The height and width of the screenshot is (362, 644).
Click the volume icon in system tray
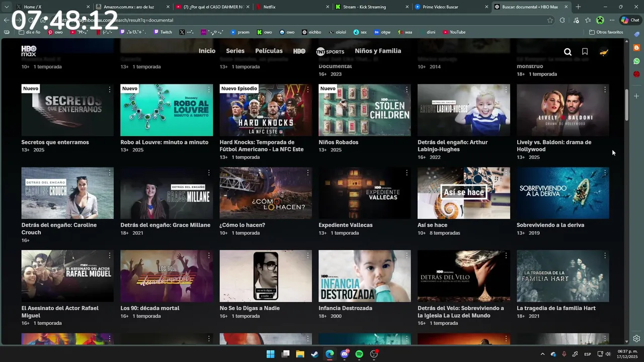pyautogui.click(x=608, y=354)
